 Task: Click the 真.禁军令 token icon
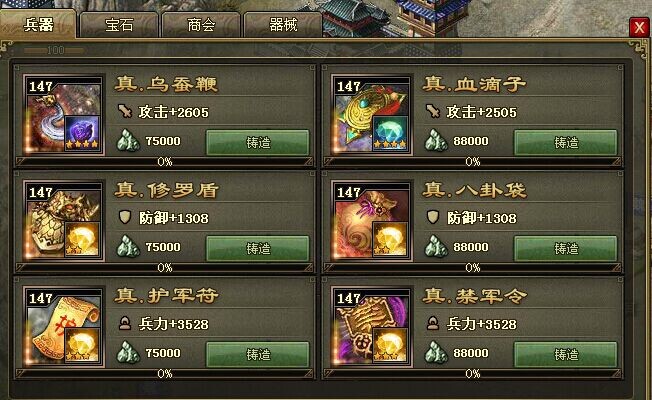tap(372, 327)
